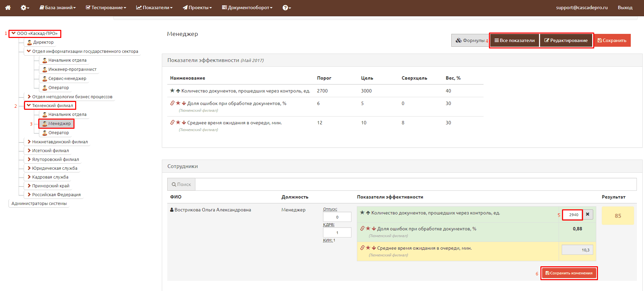
Task: Collapse the ООО «Каскад-ПРО» tree node
Action: [14, 33]
